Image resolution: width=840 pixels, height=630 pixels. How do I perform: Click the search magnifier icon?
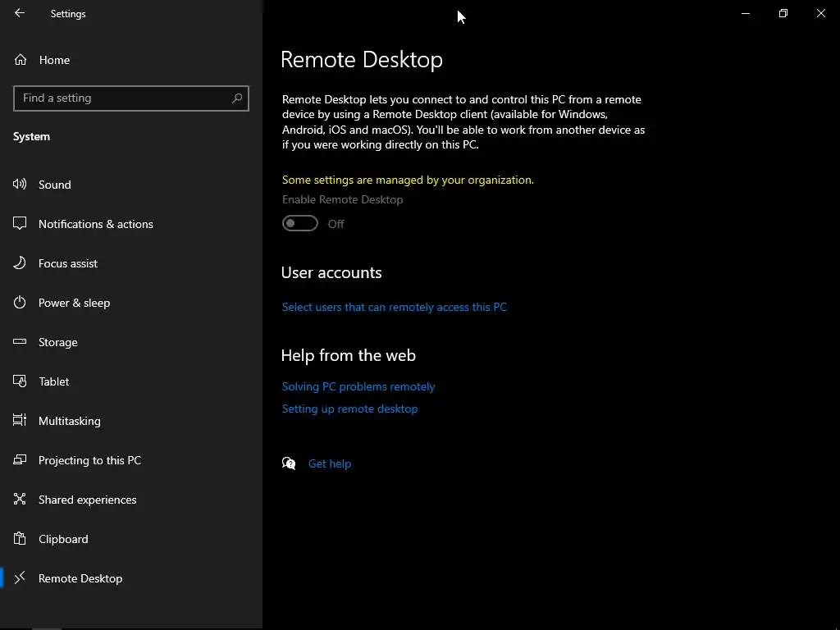point(237,98)
